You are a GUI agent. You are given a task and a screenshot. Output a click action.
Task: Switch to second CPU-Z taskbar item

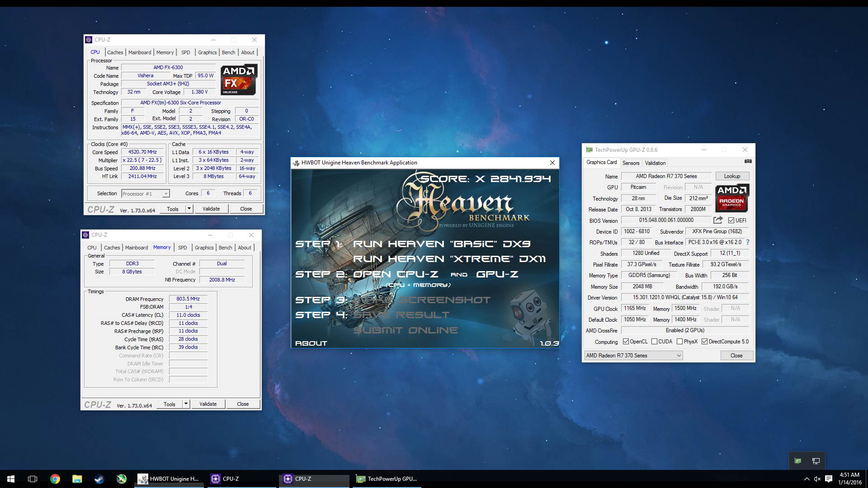click(314, 479)
